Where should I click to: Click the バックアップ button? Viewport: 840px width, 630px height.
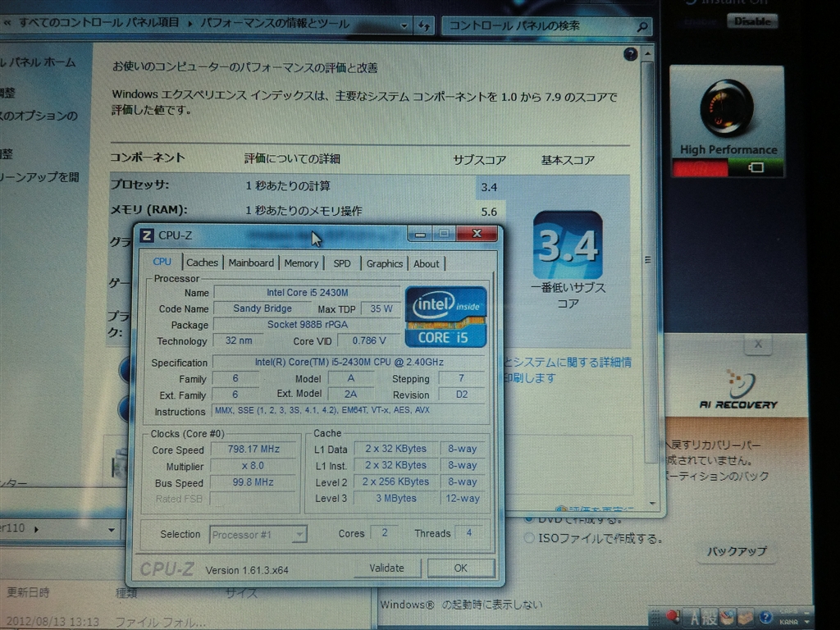pyautogui.click(x=737, y=551)
